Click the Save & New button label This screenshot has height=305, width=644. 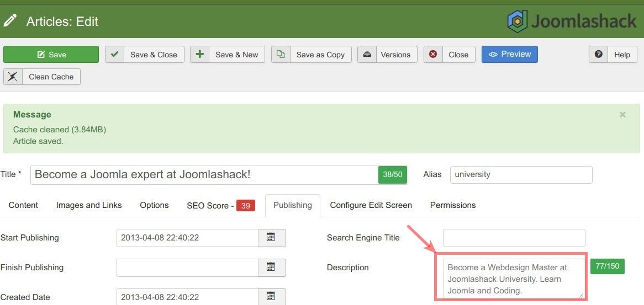[236, 55]
